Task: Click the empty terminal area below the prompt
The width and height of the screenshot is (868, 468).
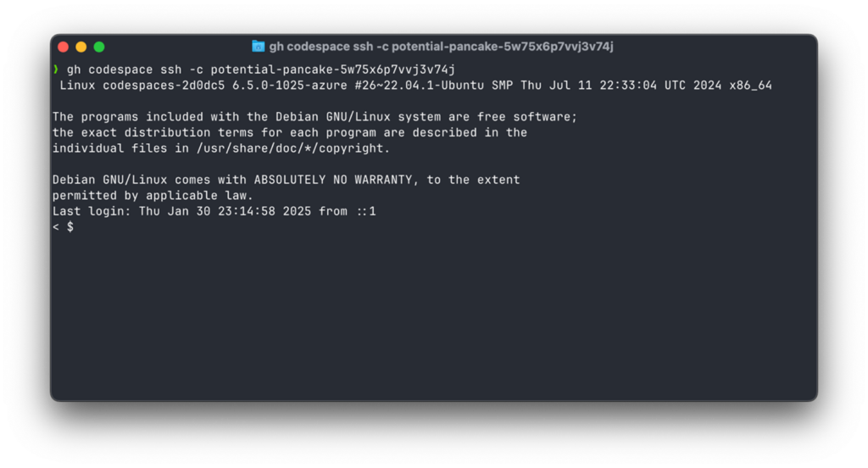Action: pos(433,315)
